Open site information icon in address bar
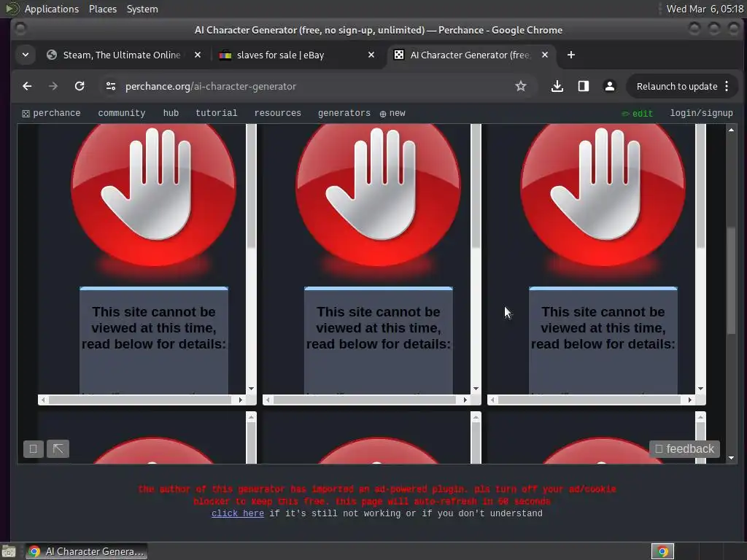Image resolution: width=747 pixels, height=560 pixels. pyautogui.click(x=111, y=86)
